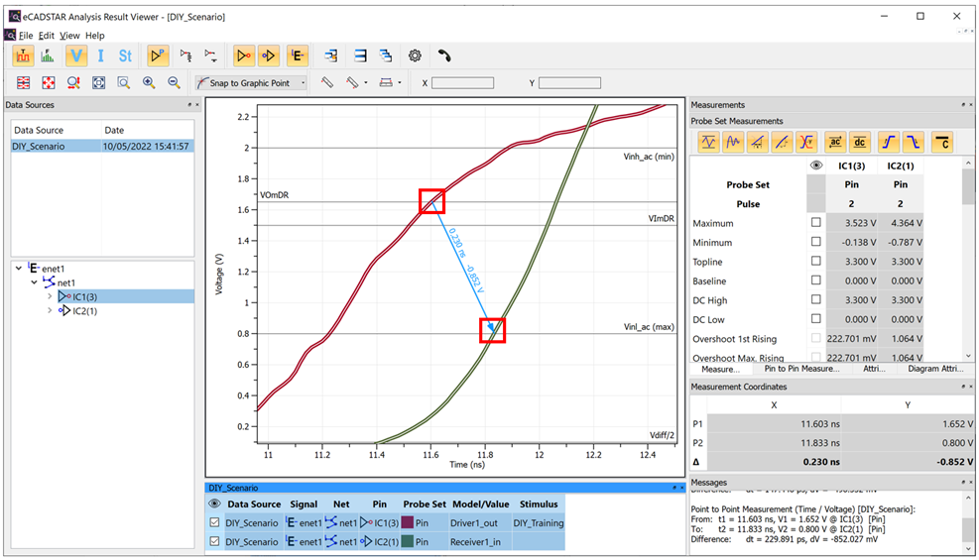
Task: Check the DC Low measurement checkbox
Action: 816,319
